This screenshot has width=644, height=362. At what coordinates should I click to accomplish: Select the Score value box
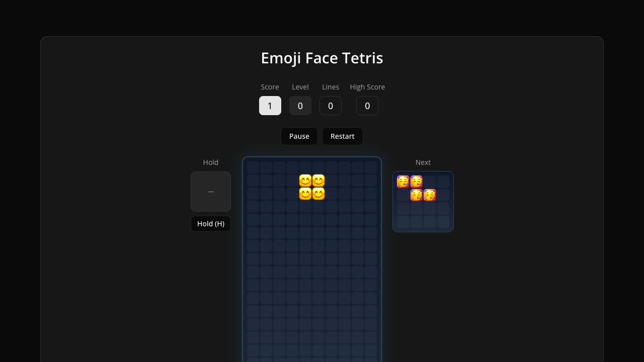pos(270,106)
